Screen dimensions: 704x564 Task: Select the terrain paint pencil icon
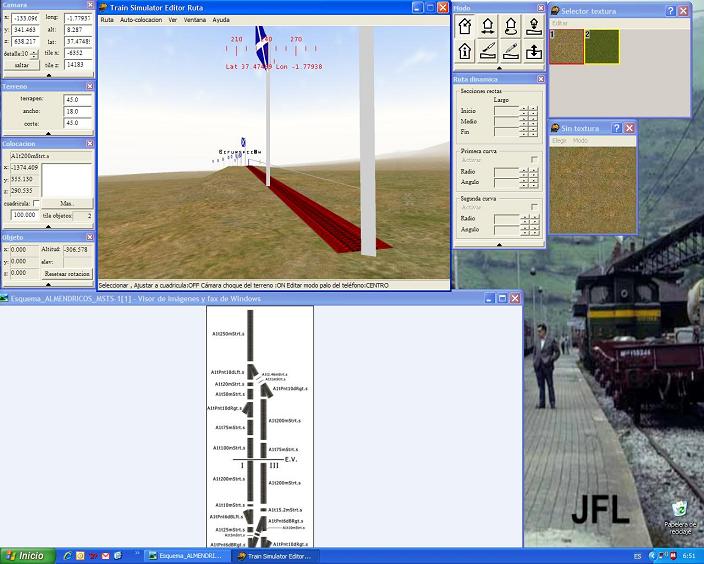point(511,50)
